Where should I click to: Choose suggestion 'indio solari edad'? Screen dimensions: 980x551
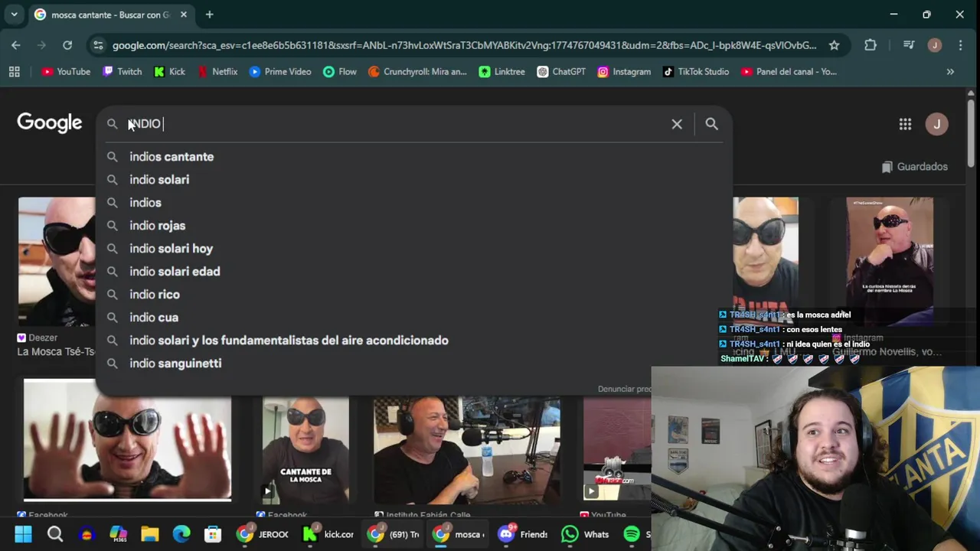click(x=413, y=272)
